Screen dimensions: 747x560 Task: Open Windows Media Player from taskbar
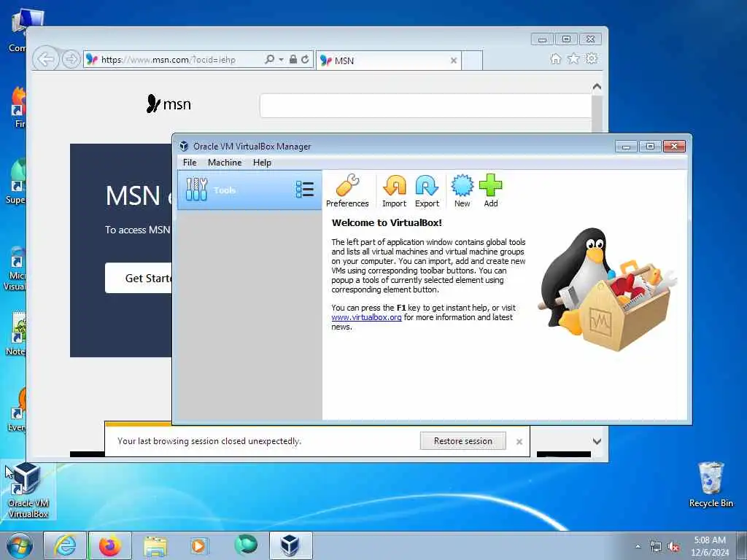pos(198,545)
